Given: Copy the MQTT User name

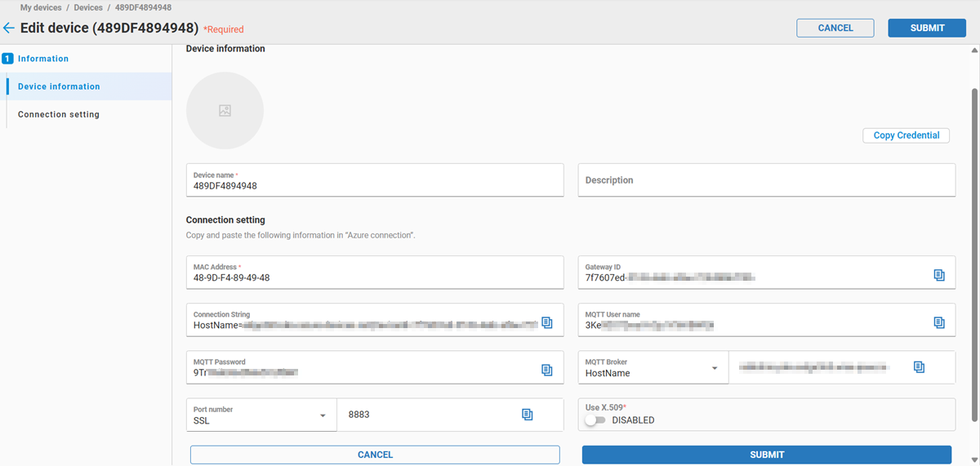Looking at the screenshot, I should 938,322.
